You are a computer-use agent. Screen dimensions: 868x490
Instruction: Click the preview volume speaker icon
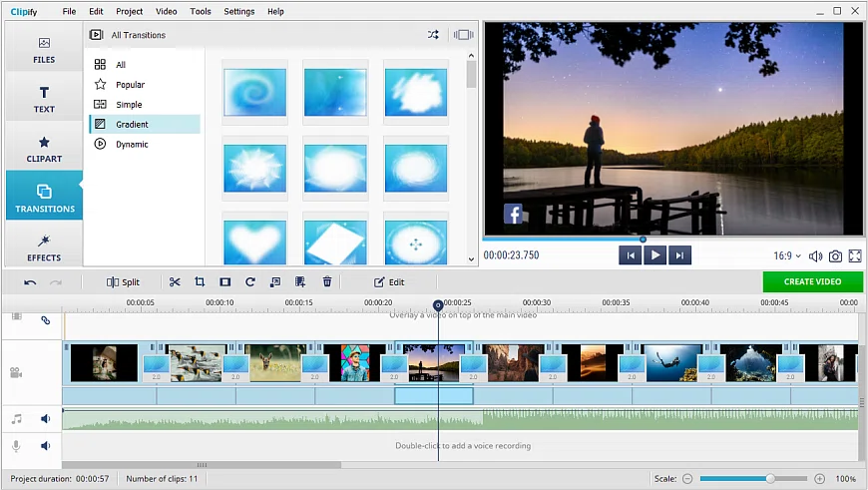pos(815,256)
